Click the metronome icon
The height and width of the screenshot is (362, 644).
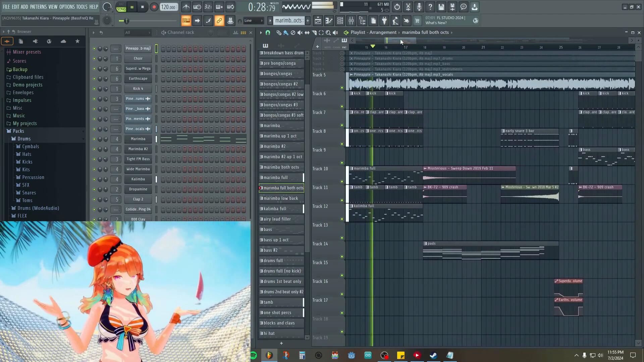point(186,7)
